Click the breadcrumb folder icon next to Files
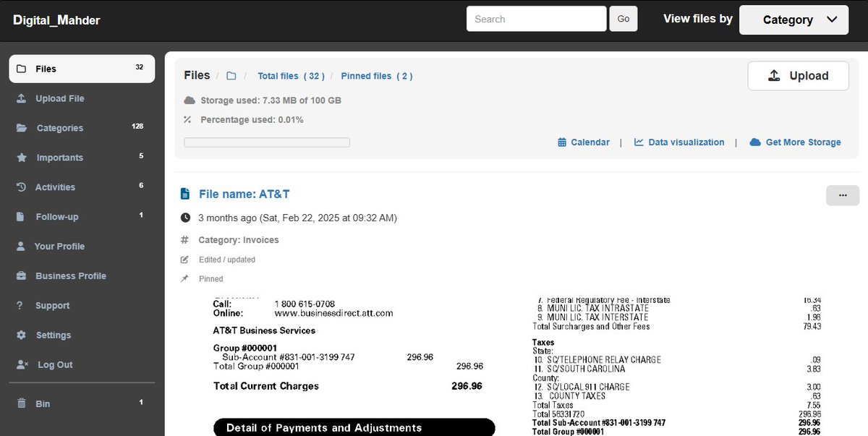Viewport: 868px width, 436px height. pos(231,76)
